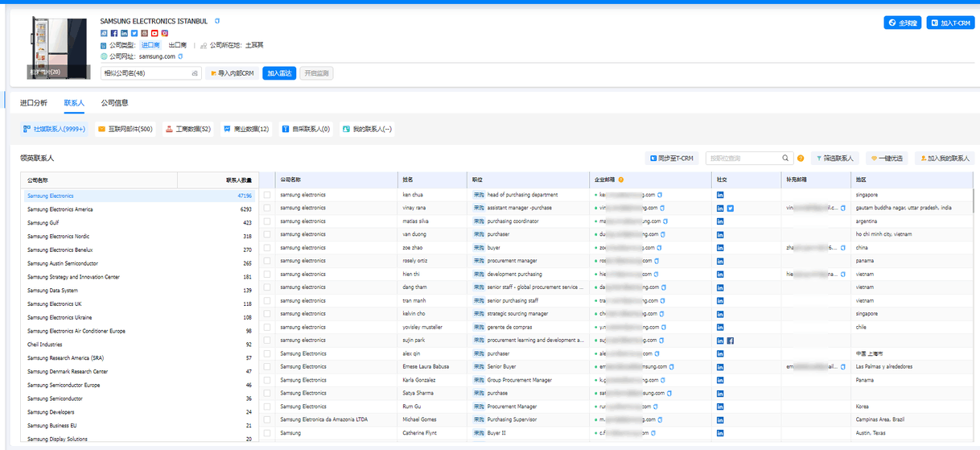Click the YouTube icon under company name

[x=154, y=33]
